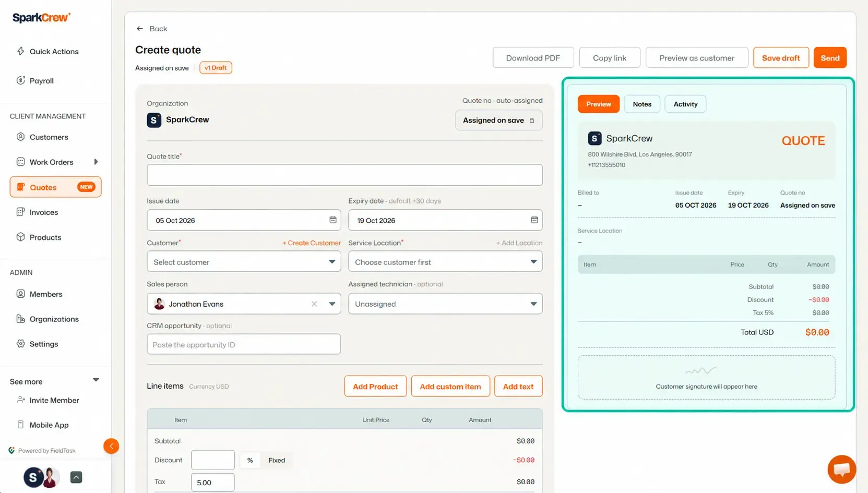
Task: Click the Payroll icon in sidebar
Action: (20, 80)
